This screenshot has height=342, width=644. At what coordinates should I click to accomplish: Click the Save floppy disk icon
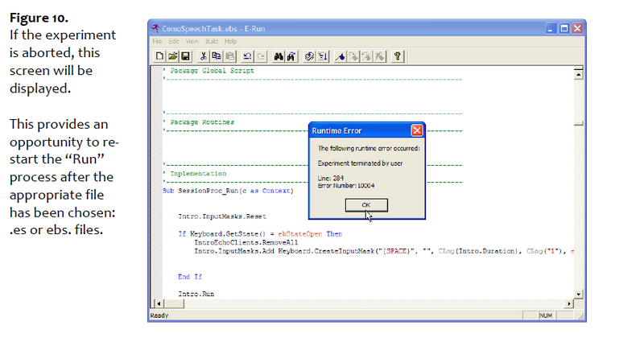(185, 56)
